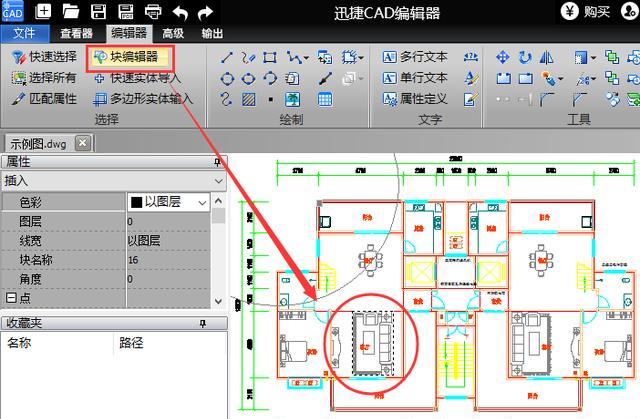Screen dimensions: 640x419
Task: Select the Circle draw tool
Action: (227, 78)
